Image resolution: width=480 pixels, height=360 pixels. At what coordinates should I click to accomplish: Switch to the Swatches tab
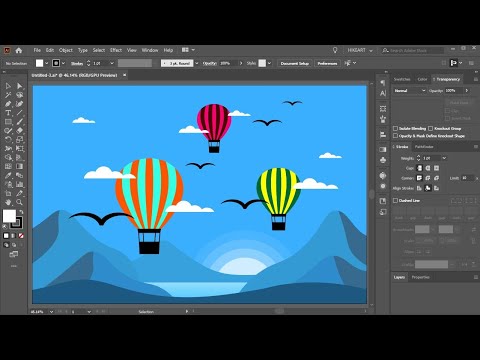point(402,79)
